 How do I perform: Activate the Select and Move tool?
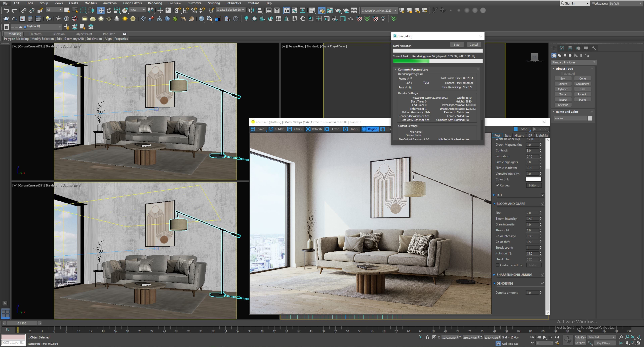coord(101,10)
